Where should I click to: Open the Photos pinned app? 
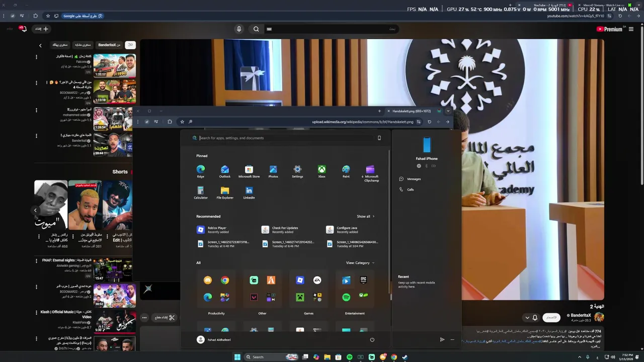point(273,171)
